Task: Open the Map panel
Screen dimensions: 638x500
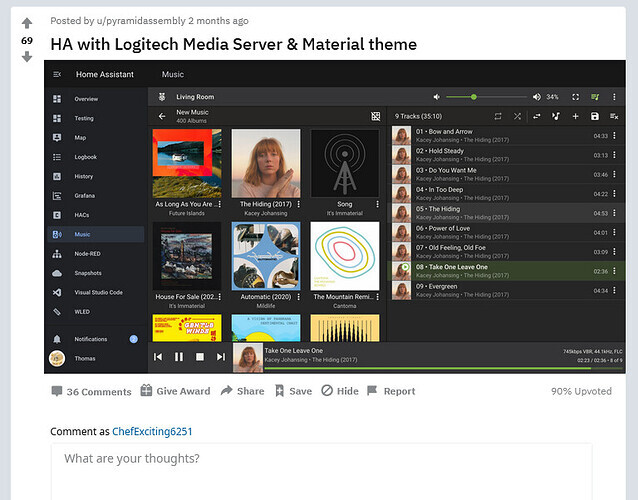Action: coord(80,138)
